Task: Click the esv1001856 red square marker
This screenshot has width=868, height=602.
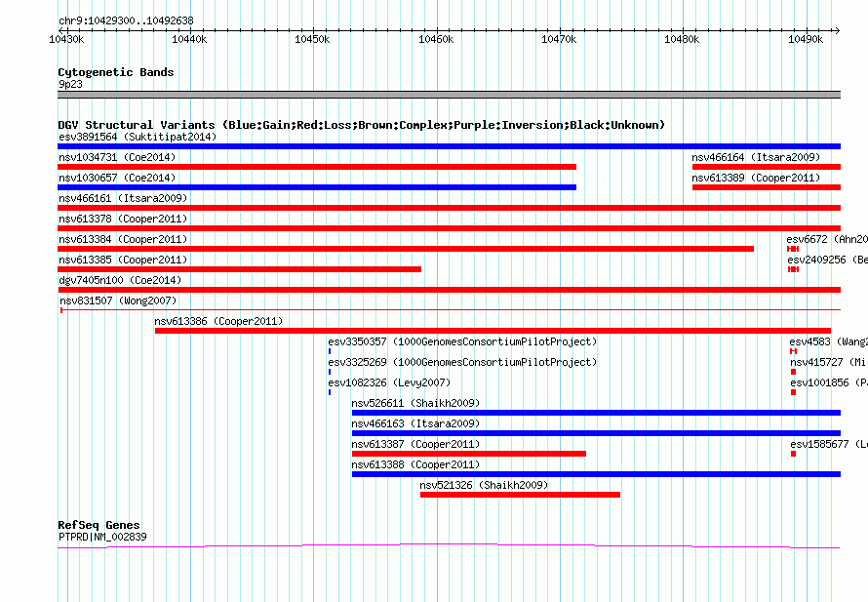Action: coord(793,392)
